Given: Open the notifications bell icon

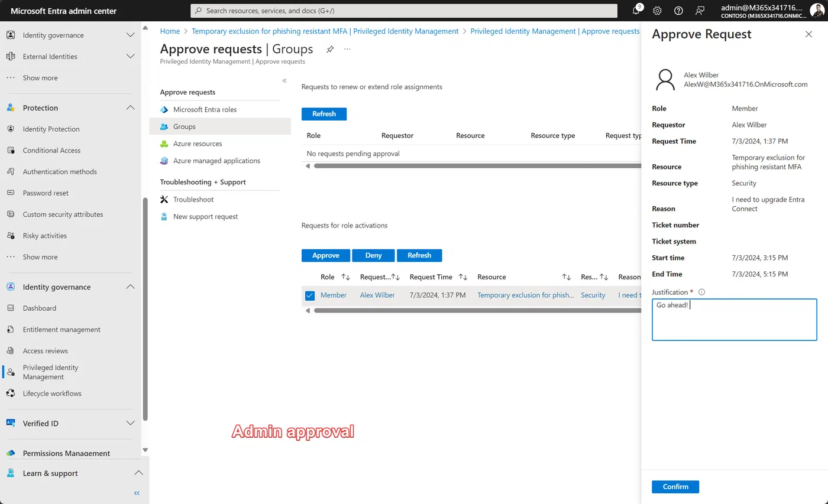Looking at the screenshot, I should tap(636, 11).
